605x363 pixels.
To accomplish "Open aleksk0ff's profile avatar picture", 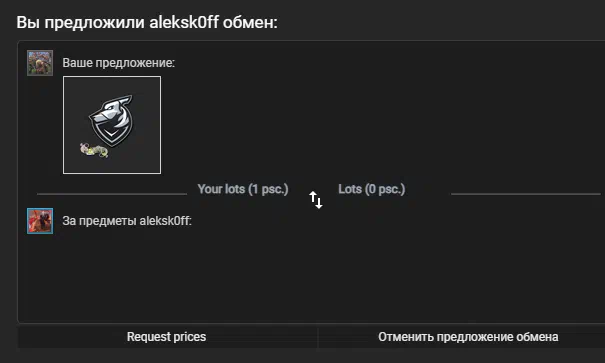I will [x=40, y=221].
